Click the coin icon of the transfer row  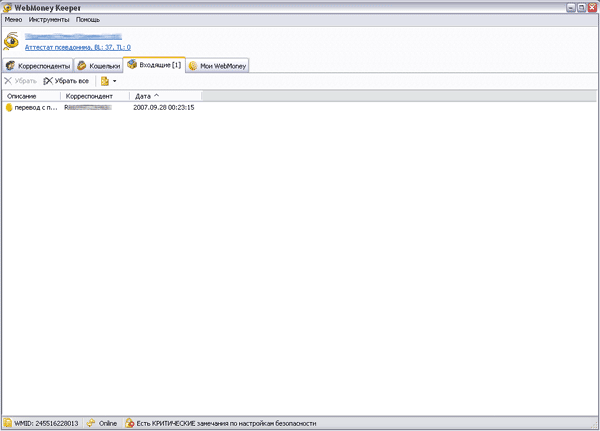(x=9, y=108)
